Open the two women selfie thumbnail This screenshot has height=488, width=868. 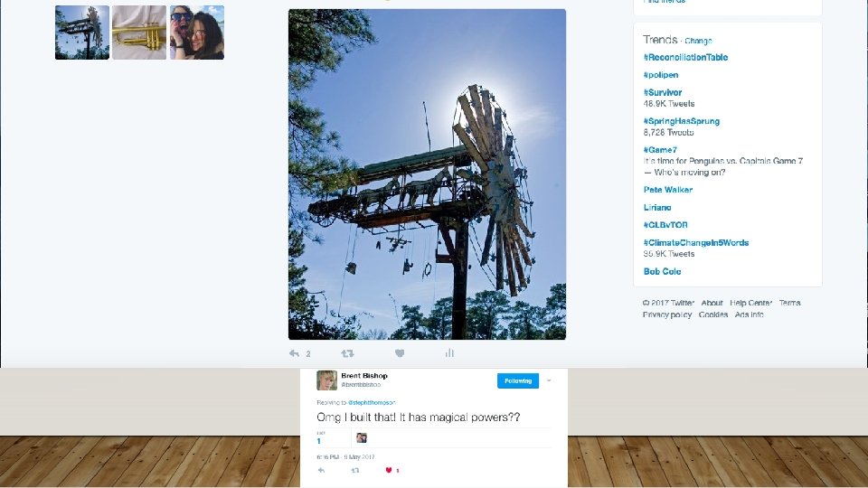click(x=197, y=33)
